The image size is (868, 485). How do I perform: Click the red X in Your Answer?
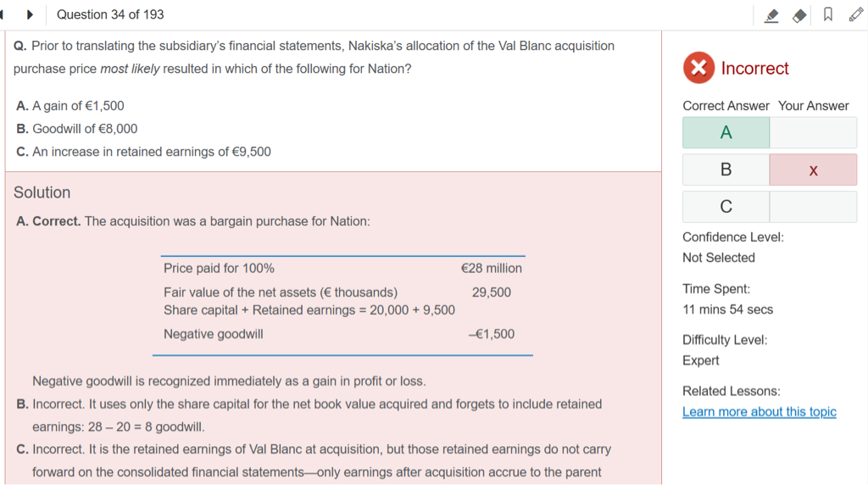pyautogui.click(x=813, y=170)
